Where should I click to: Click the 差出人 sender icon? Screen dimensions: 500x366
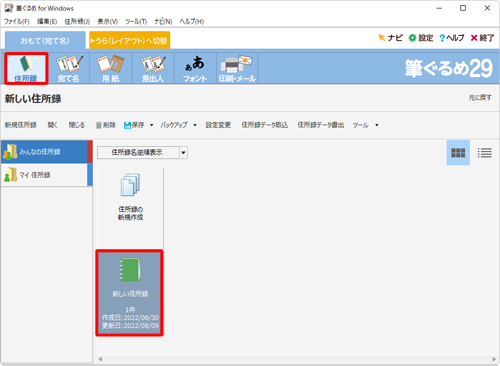pos(153,68)
